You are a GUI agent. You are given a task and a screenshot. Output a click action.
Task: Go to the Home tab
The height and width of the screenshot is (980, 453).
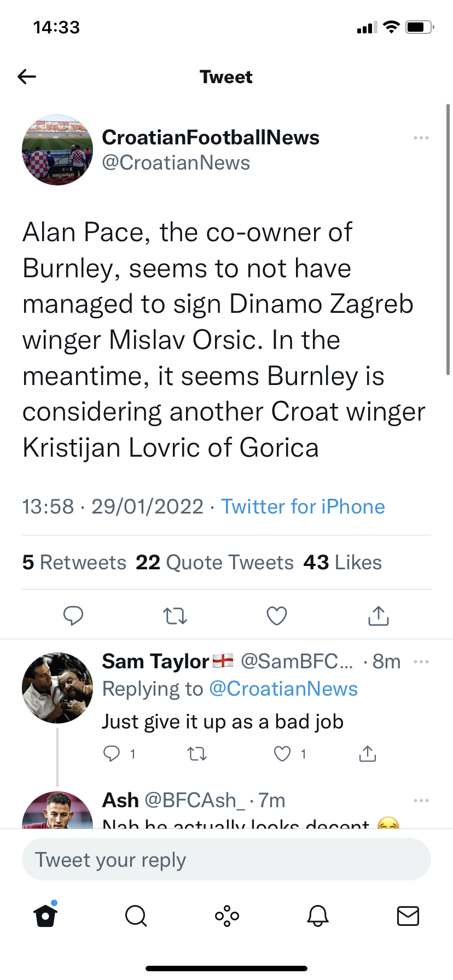(45, 915)
